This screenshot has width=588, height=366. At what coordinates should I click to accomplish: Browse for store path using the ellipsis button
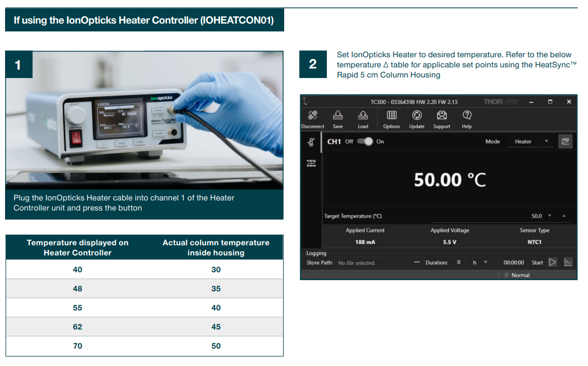click(417, 263)
